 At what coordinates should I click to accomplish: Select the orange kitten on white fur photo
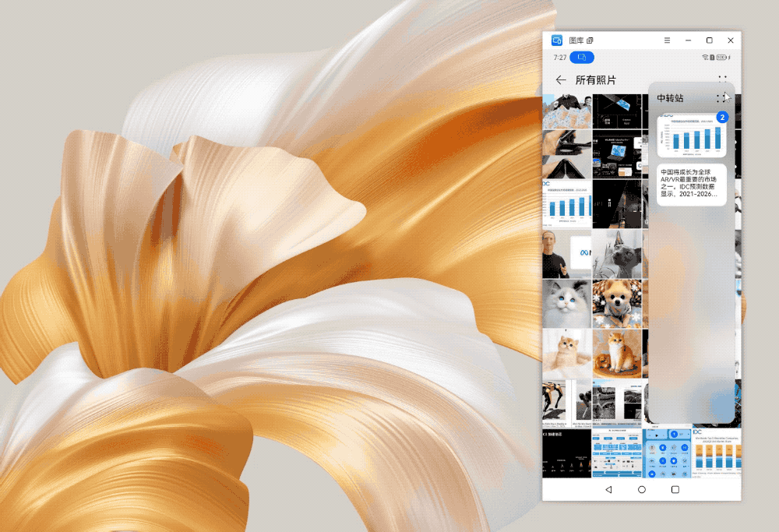(x=566, y=353)
